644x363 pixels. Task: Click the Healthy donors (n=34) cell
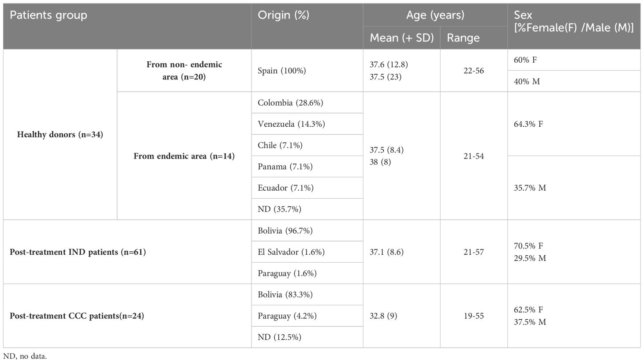[x=60, y=134]
